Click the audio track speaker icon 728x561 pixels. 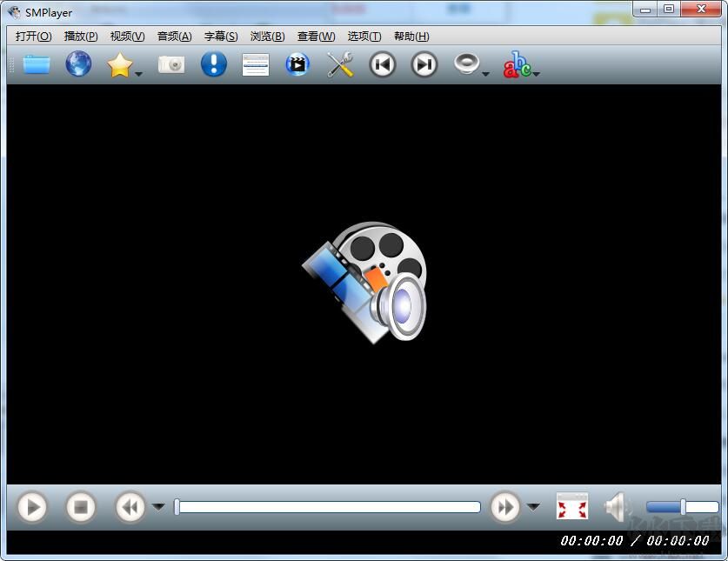pos(466,63)
